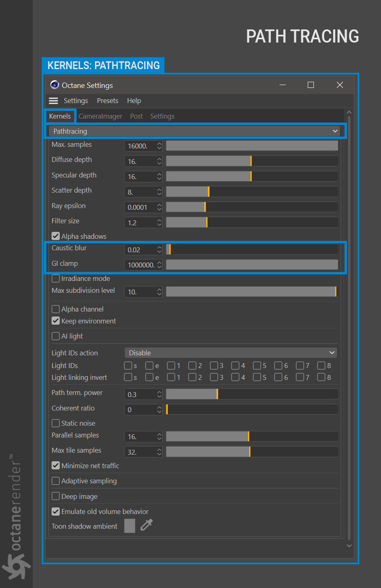This screenshot has width=381, height=588.
Task: Close the Octane Settings window
Action: pyautogui.click(x=340, y=85)
